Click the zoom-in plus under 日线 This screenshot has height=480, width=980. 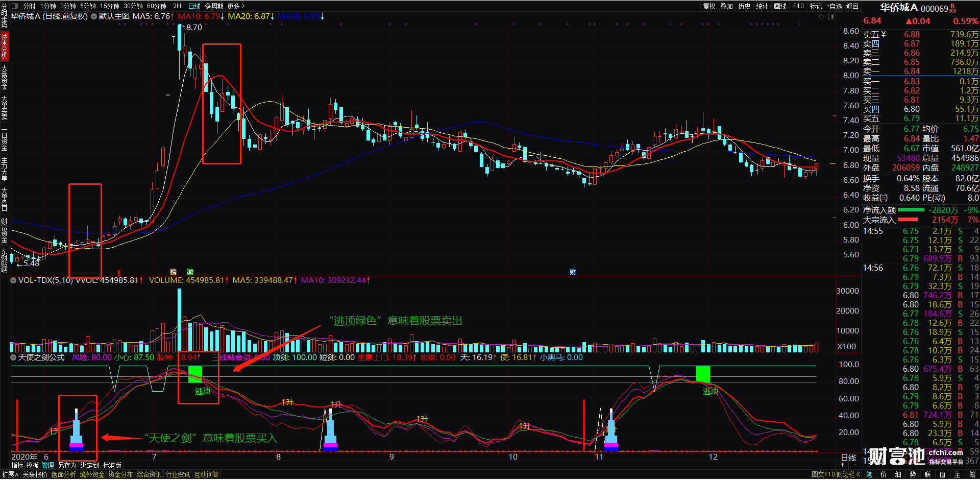click(843, 465)
